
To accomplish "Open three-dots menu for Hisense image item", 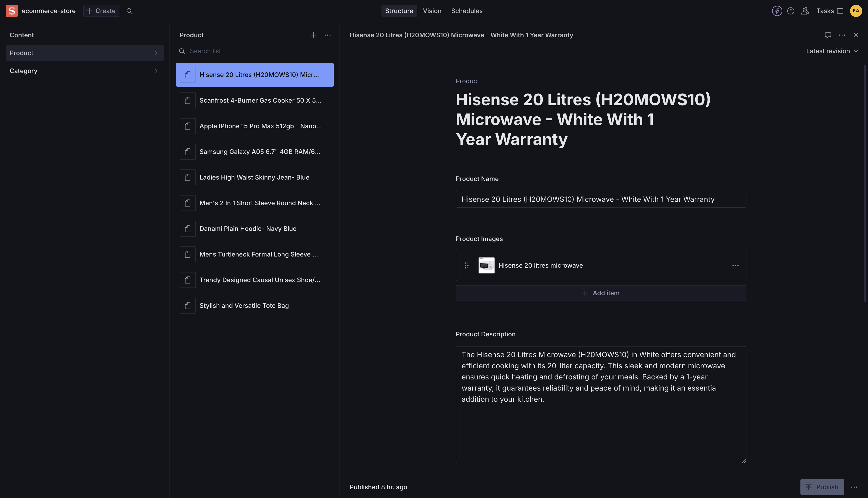I will click(x=735, y=265).
